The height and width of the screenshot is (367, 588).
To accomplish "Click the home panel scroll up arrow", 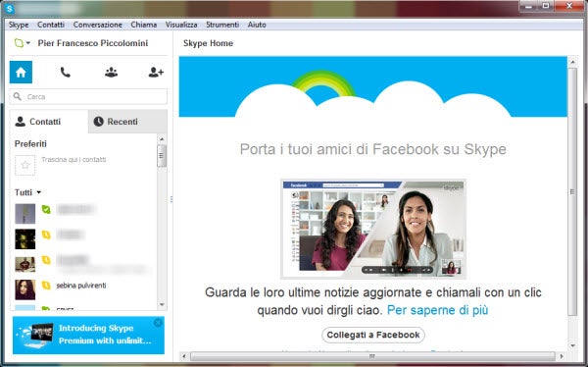I will click(x=572, y=61).
